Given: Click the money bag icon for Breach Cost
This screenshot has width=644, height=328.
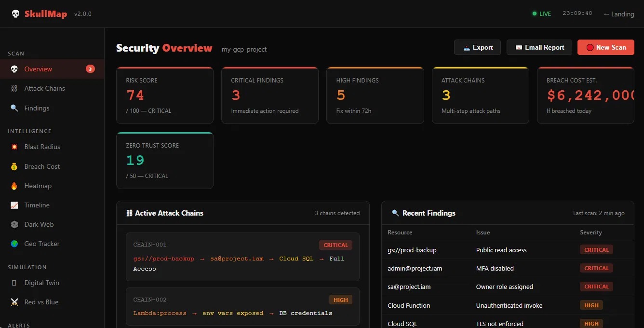Looking at the screenshot, I should tap(14, 166).
